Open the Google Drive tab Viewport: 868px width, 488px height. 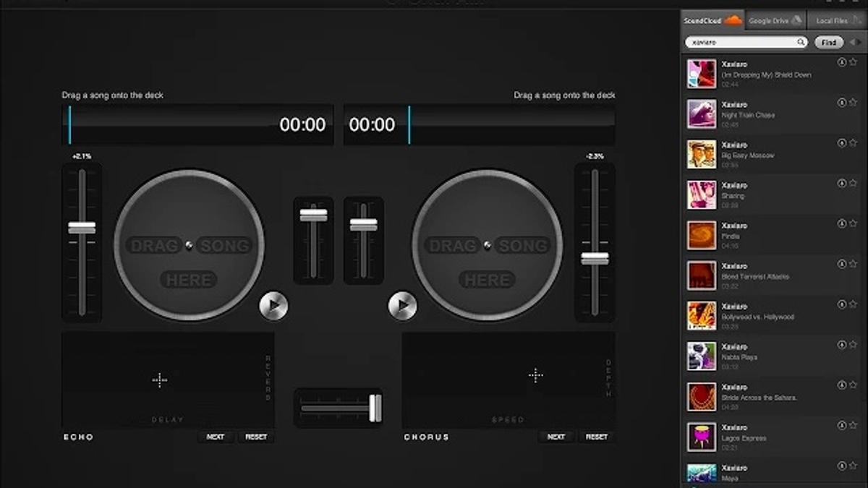[775, 20]
